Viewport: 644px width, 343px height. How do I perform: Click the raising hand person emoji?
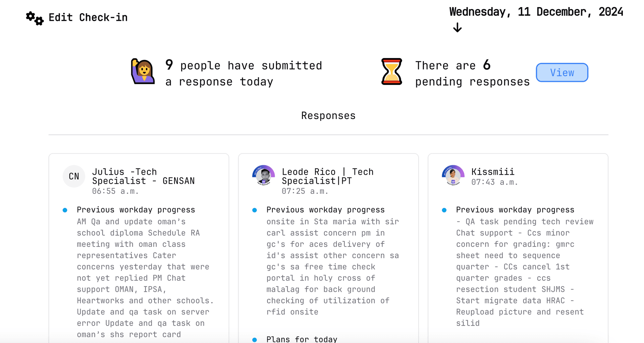point(143,72)
